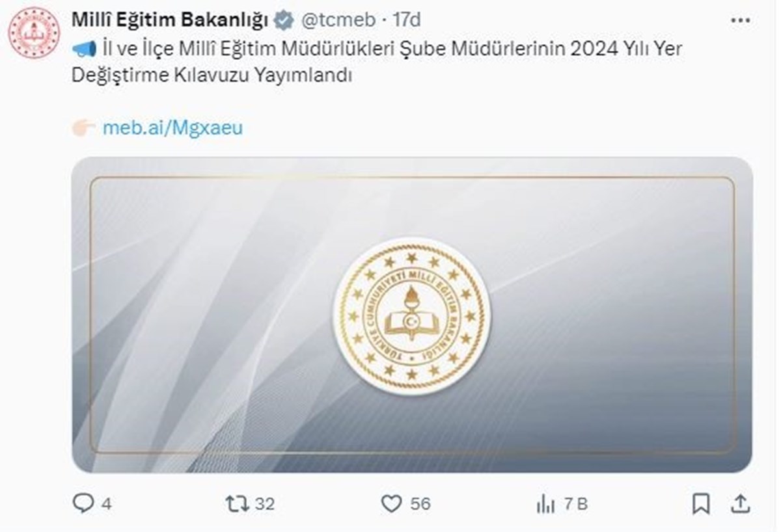The width and height of the screenshot is (781, 532).
Task: Bookmark the tweet with the bookmark icon
Action: point(701,503)
